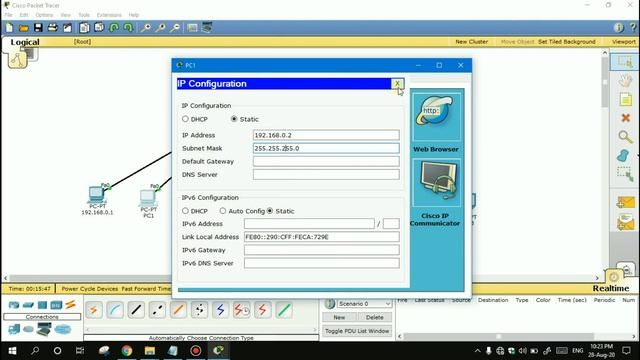Open the Extensions menu
The height and width of the screenshot is (360, 640).
click(x=109, y=15)
